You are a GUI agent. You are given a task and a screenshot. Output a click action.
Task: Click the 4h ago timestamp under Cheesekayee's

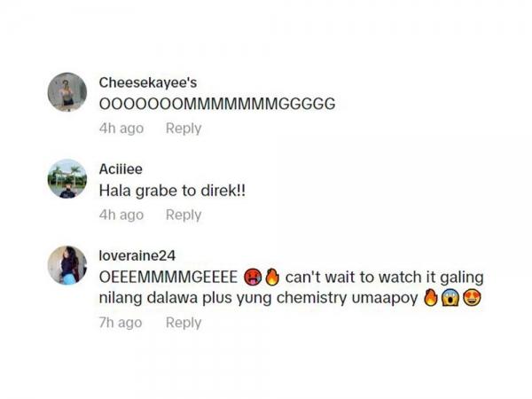(x=121, y=129)
